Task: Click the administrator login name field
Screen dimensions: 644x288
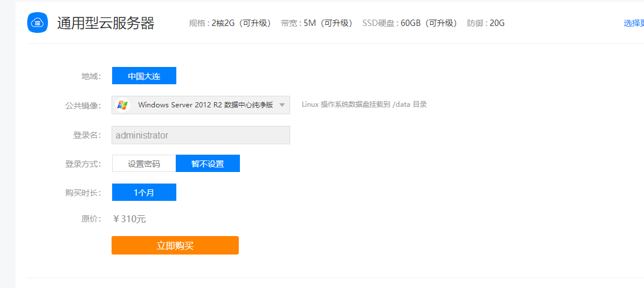Action: tap(201, 135)
